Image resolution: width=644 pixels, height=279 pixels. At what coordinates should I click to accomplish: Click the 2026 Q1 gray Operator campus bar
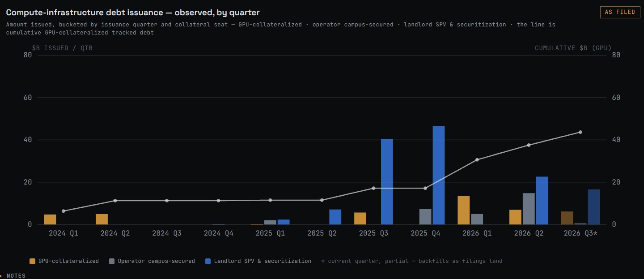tap(477, 219)
